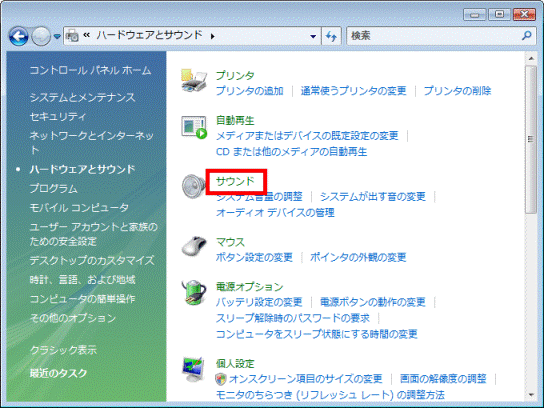Click 画面の解像度の調整 link

coord(443,379)
